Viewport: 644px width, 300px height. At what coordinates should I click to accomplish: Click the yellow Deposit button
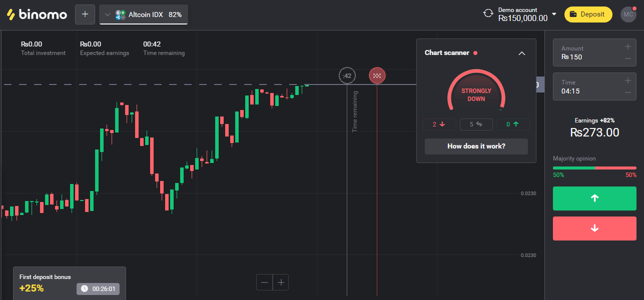(x=588, y=14)
